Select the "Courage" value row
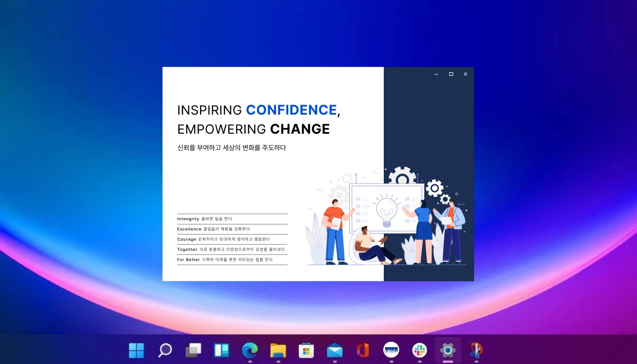Viewport: 637px width, 364px height. [233, 239]
